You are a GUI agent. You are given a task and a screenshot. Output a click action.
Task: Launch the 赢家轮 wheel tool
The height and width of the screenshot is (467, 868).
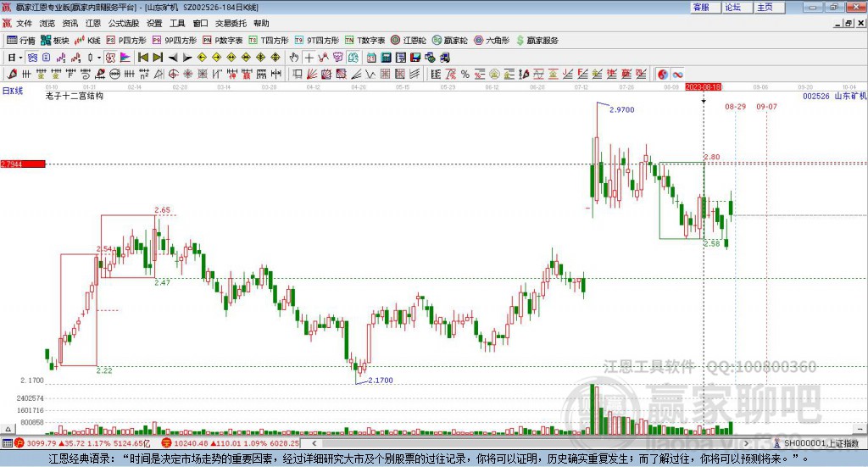coord(450,41)
